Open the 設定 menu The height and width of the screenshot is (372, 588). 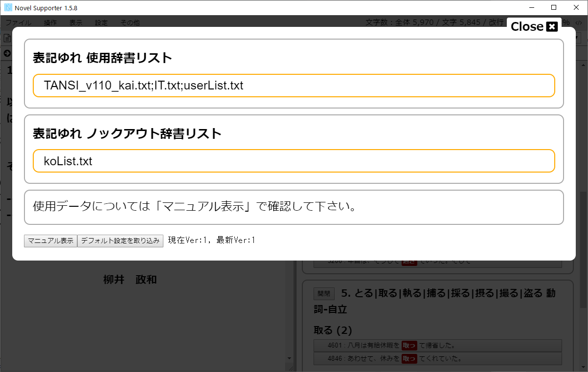coord(101,22)
